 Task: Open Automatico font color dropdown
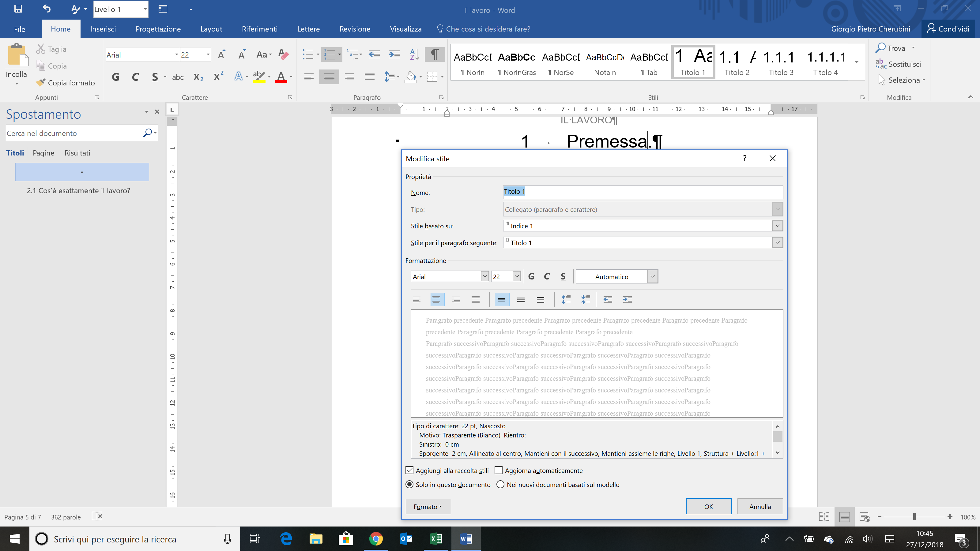pos(652,276)
